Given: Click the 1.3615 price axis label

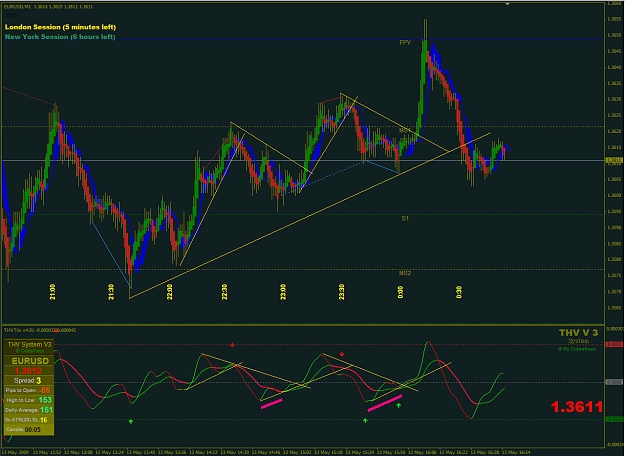Looking at the screenshot, I should tap(614, 147).
